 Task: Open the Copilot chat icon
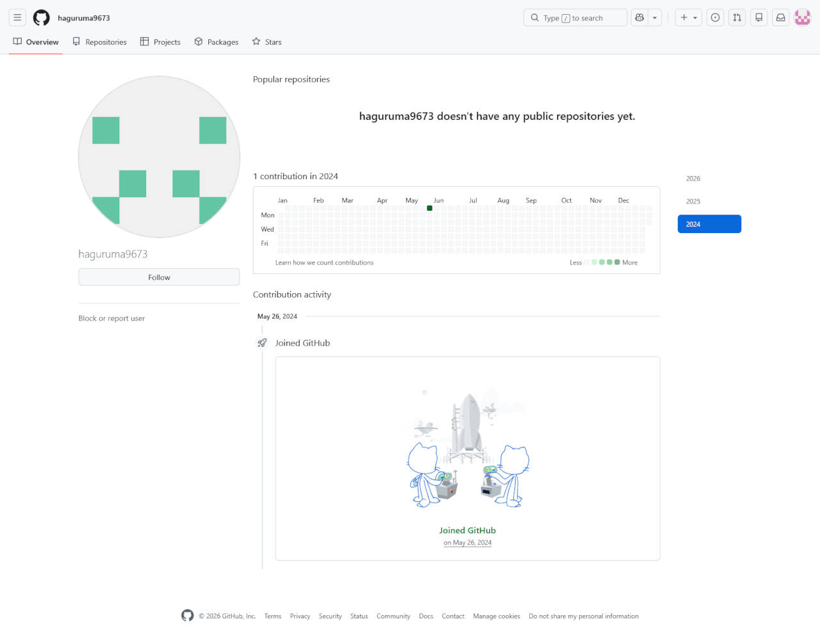(639, 18)
